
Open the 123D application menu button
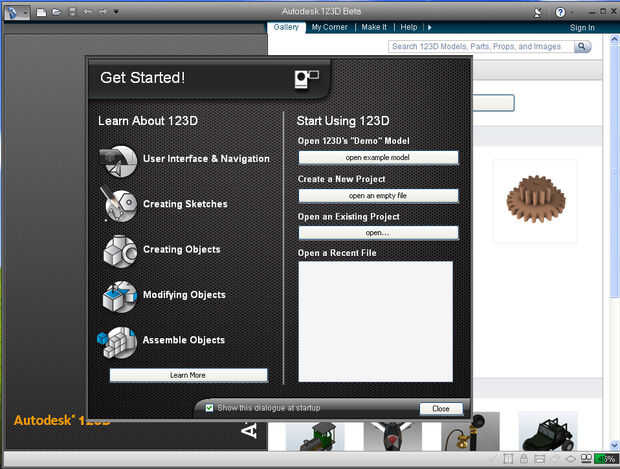tap(17, 12)
